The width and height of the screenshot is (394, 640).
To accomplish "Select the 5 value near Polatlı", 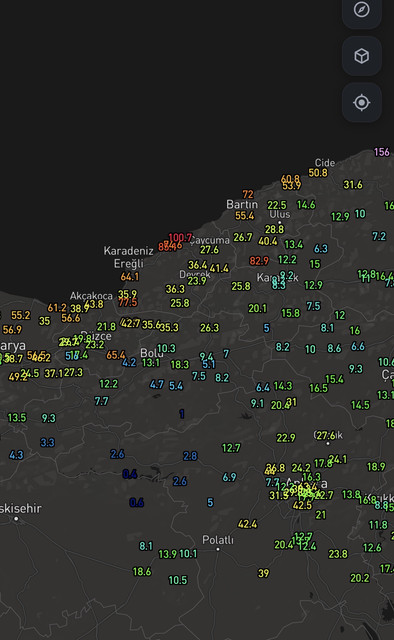I will point(210,502).
